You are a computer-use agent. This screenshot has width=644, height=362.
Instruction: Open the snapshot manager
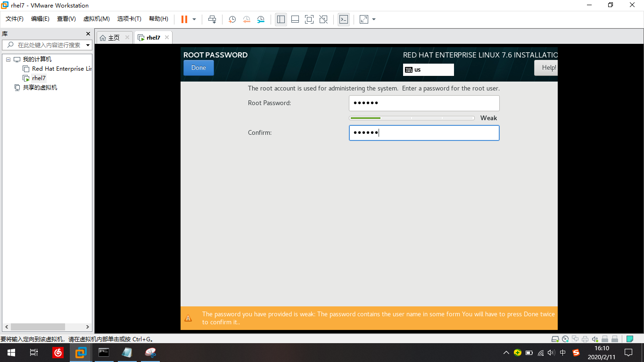[x=261, y=19]
